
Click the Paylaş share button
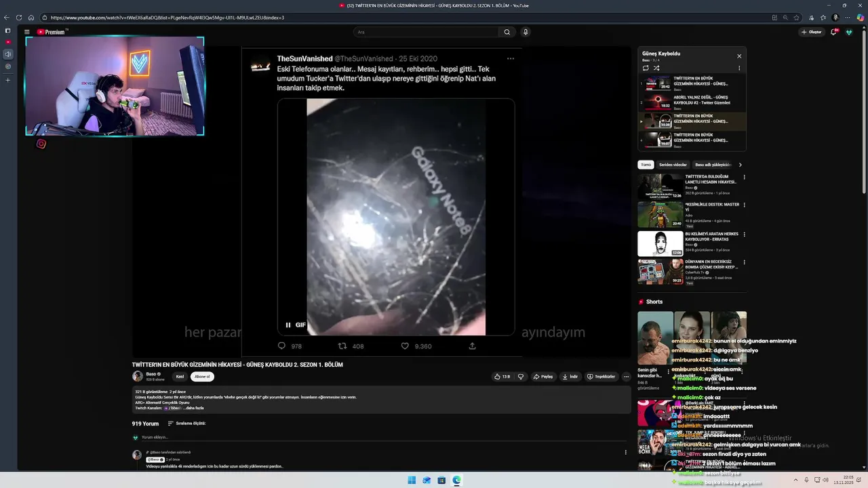(x=543, y=376)
